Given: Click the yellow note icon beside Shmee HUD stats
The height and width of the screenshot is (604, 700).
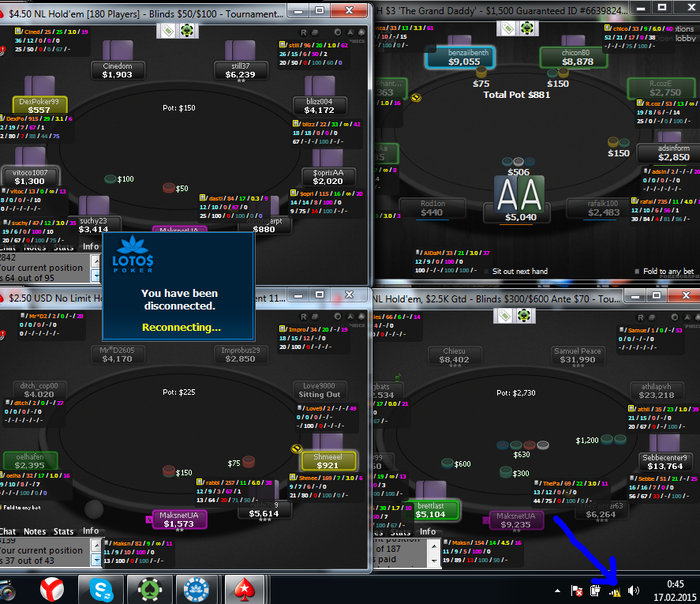Looking at the screenshot, I should (x=292, y=477).
